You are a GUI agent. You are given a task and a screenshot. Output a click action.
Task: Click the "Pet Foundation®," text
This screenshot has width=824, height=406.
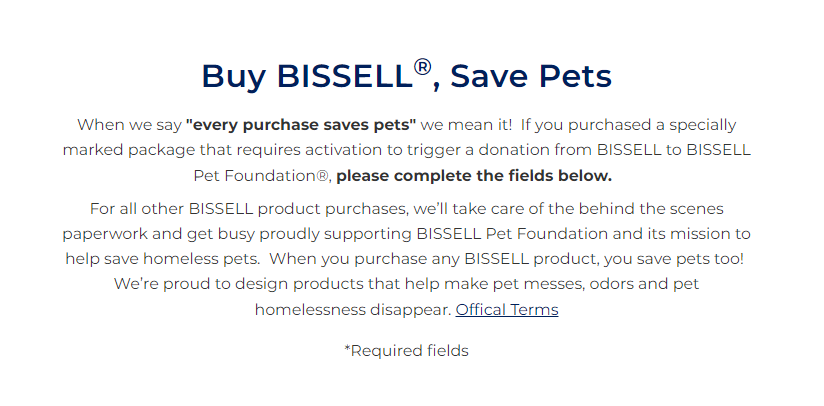coord(263,175)
